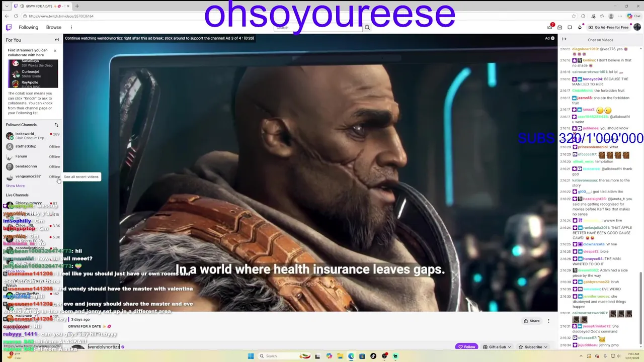Open the Gift a Sub dropdown
This screenshot has height=362, width=644.
point(498,346)
